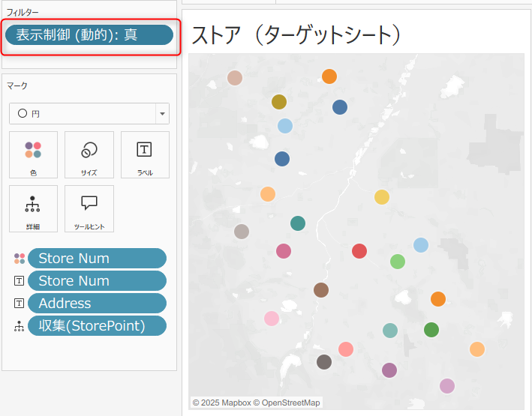Click the 表示制御 (動的): 真 filter pill

click(89, 35)
